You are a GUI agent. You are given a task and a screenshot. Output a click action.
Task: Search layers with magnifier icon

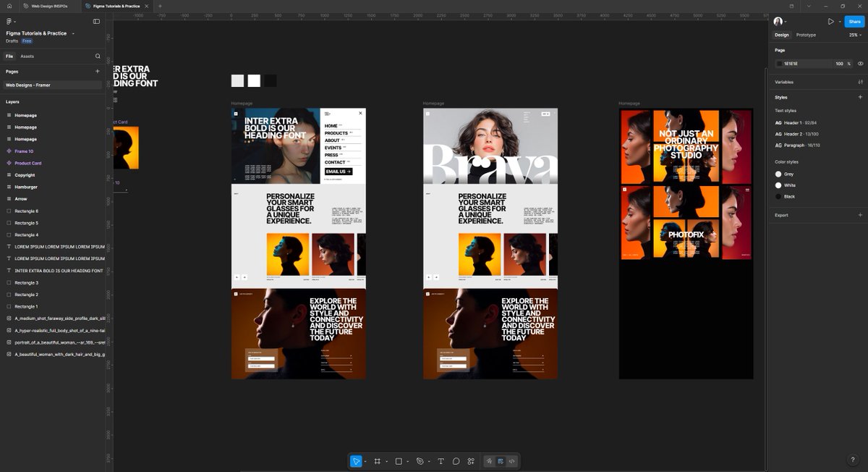(98, 56)
